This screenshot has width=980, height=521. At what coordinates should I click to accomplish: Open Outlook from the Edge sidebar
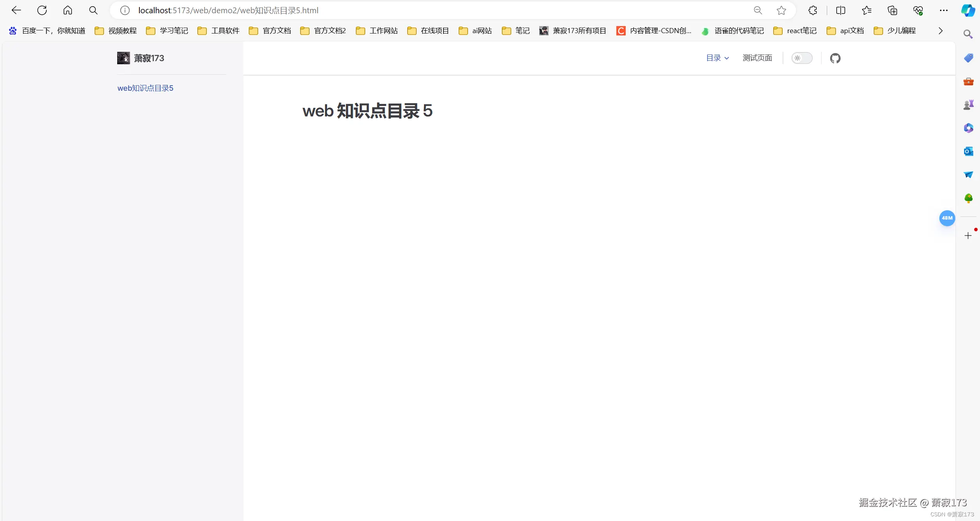(x=968, y=151)
